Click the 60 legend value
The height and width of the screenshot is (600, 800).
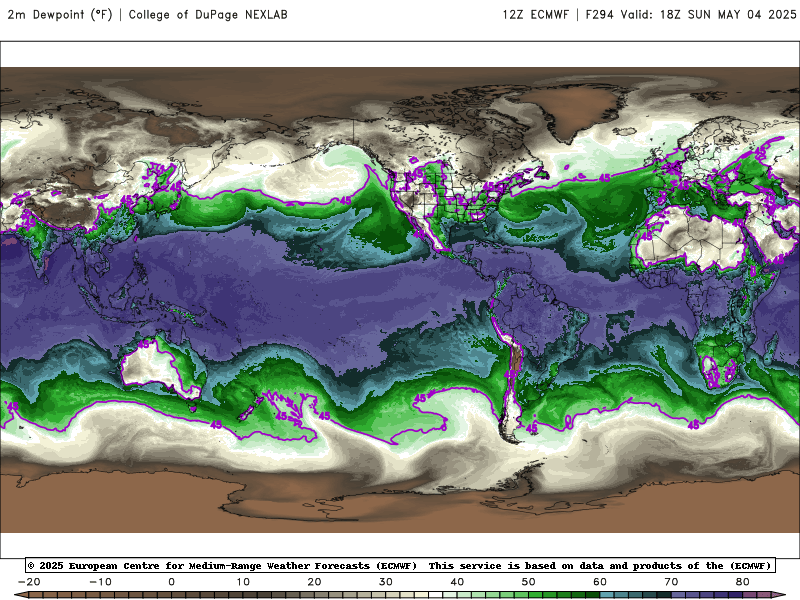coord(600,582)
